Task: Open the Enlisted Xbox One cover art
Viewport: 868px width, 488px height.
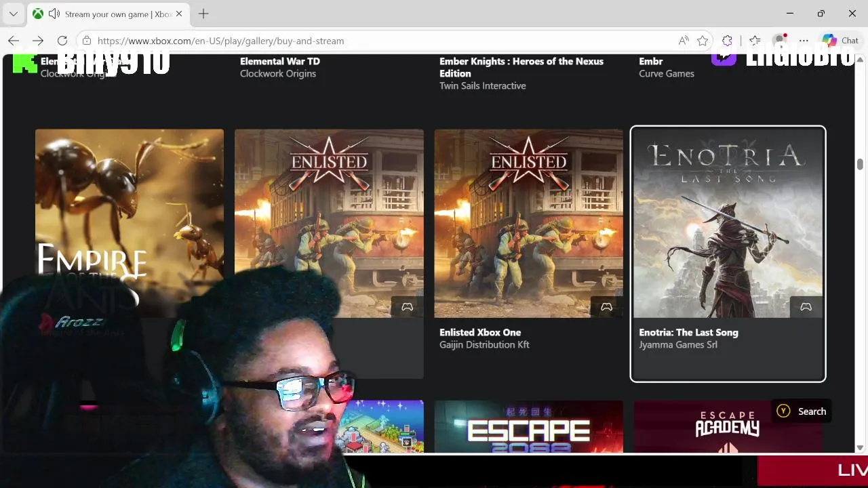Action: click(x=528, y=223)
